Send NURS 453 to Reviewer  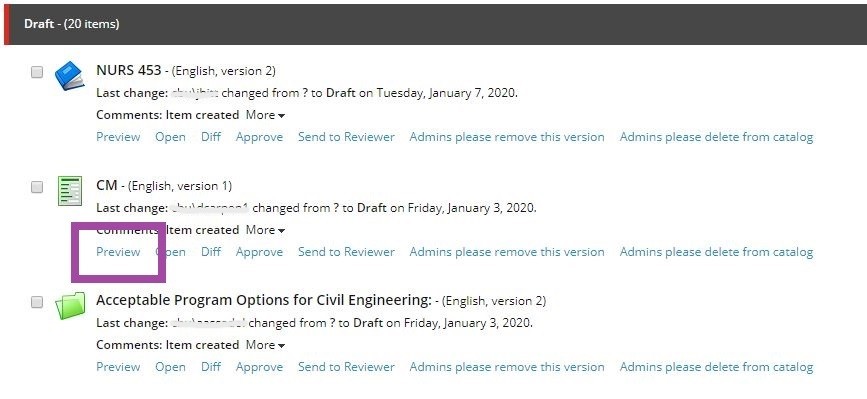[x=346, y=137]
